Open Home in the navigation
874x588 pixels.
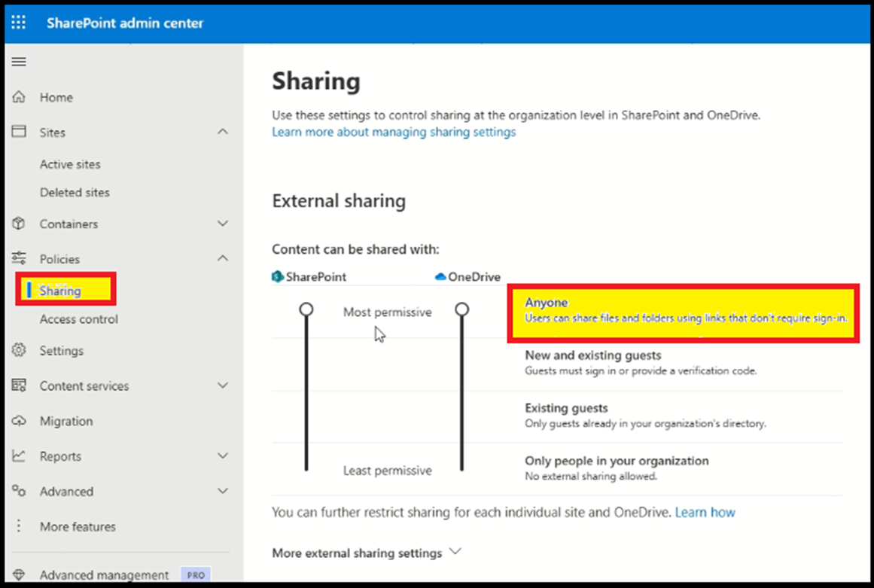[56, 98]
